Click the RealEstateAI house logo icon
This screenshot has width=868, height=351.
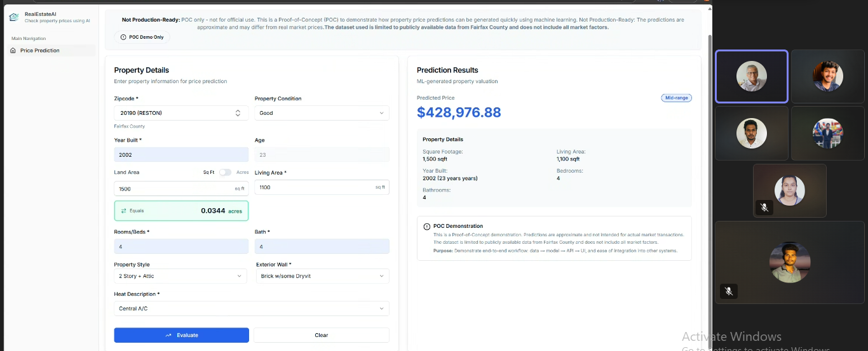[x=14, y=17]
